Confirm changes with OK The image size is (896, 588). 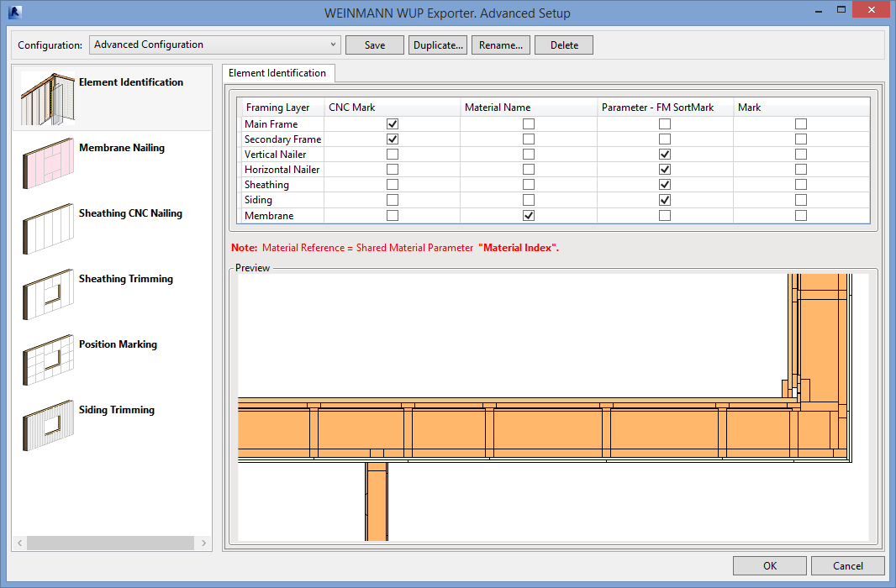tap(768, 565)
